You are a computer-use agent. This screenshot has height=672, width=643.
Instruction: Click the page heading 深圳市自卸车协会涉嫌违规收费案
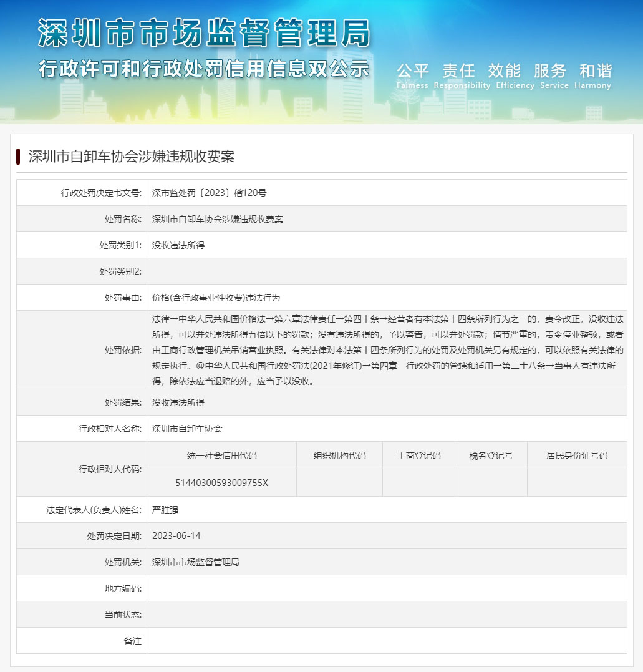click(132, 157)
